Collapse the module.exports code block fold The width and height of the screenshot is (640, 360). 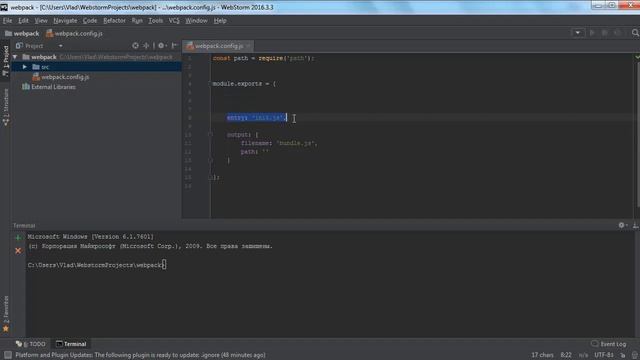click(211, 84)
